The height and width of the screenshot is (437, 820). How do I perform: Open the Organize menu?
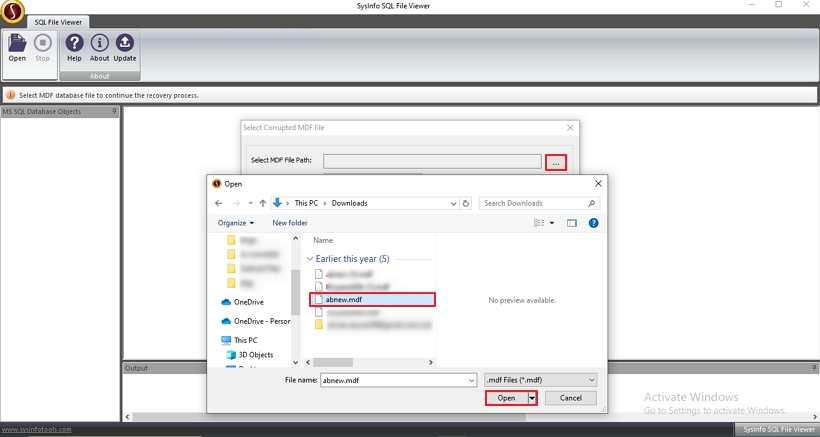tap(236, 223)
